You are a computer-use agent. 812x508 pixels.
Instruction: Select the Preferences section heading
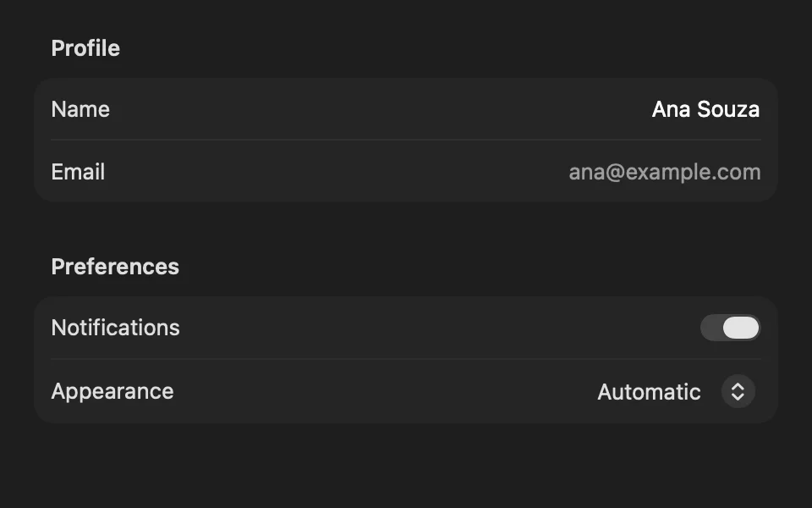click(x=115, y=267)
